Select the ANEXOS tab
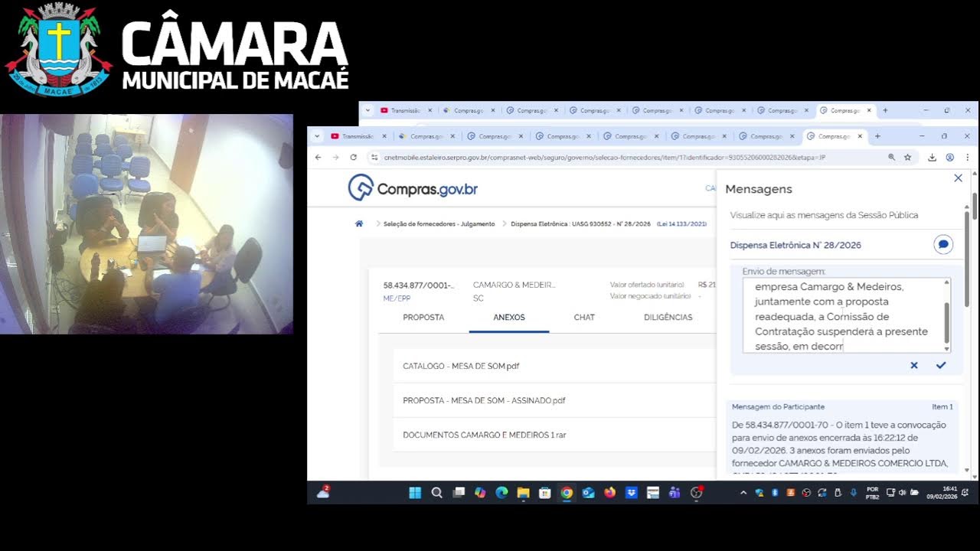The width and height of the screenshot is (980, 551). click(x=509, y=318)
